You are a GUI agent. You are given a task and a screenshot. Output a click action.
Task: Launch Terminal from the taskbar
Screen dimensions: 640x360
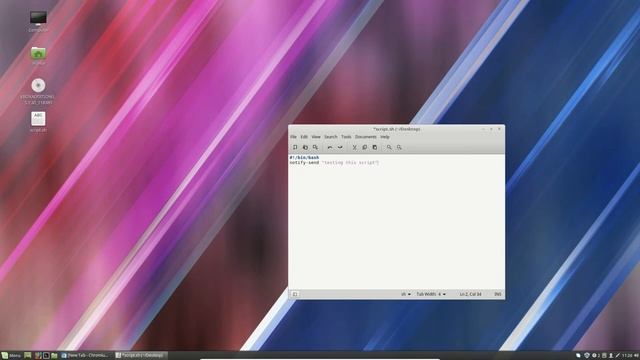[x=46, y=356]
